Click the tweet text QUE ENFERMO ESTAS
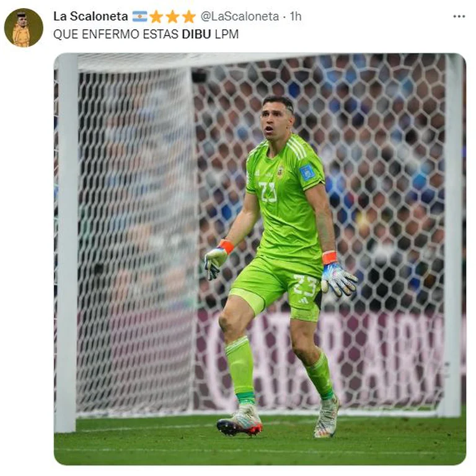 coord(116,34)
